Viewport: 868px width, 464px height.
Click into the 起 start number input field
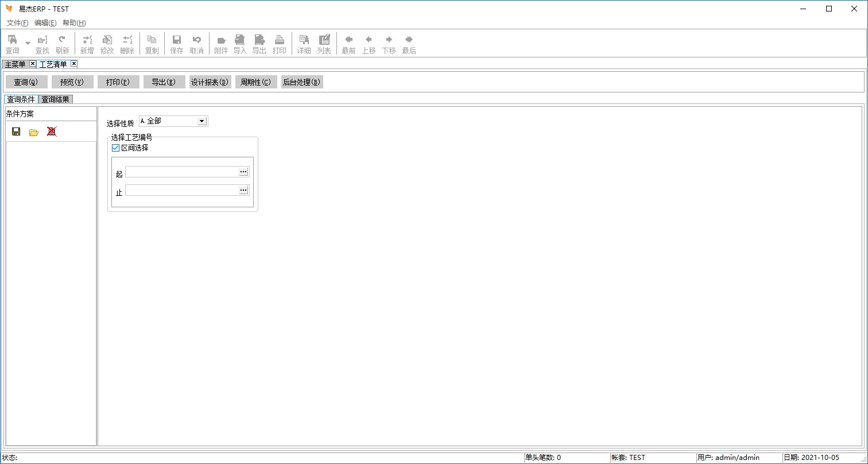point(181,172)
